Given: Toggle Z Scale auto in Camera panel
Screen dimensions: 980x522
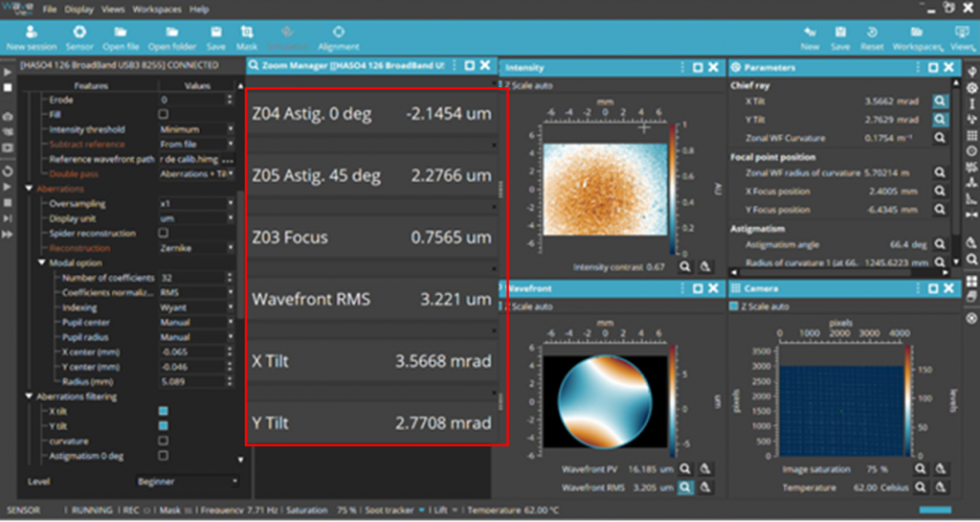Looking at the screenshot, I should click(736, 306).
